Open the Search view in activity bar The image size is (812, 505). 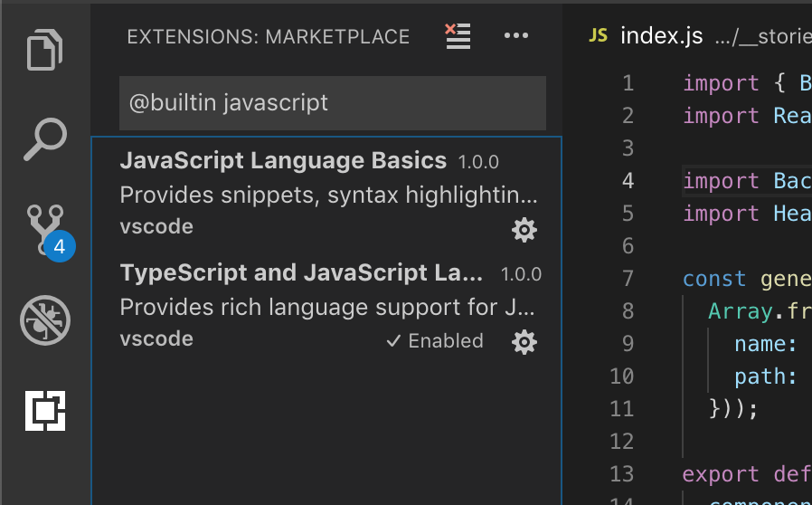(45, 138)
